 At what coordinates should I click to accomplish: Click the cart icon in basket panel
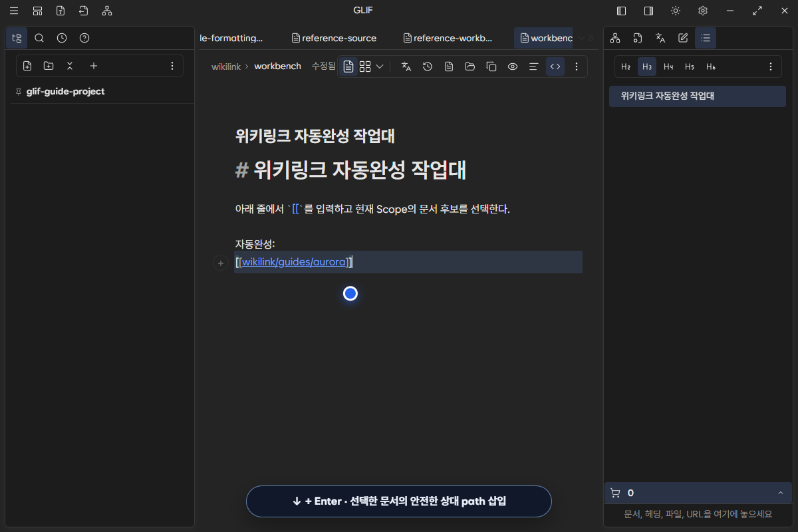click(x=615, y=493)
